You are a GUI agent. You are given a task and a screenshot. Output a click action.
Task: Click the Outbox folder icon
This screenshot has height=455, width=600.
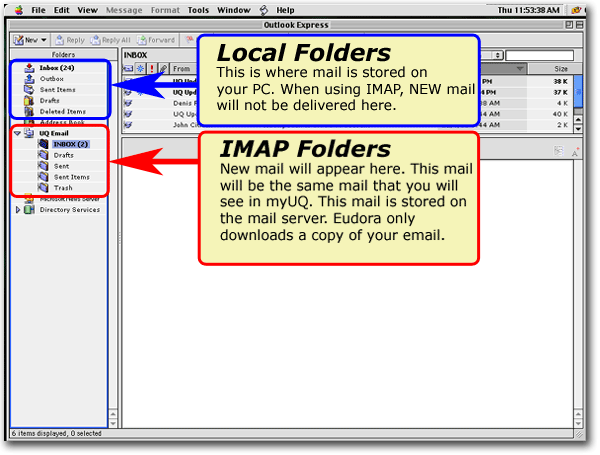click(28, 79)
